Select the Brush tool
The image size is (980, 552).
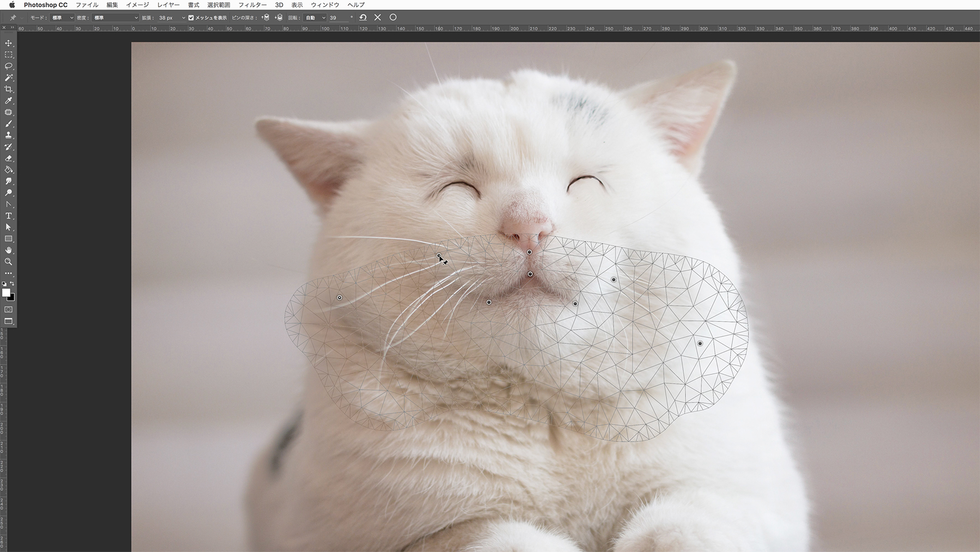[x=9, y=124]
